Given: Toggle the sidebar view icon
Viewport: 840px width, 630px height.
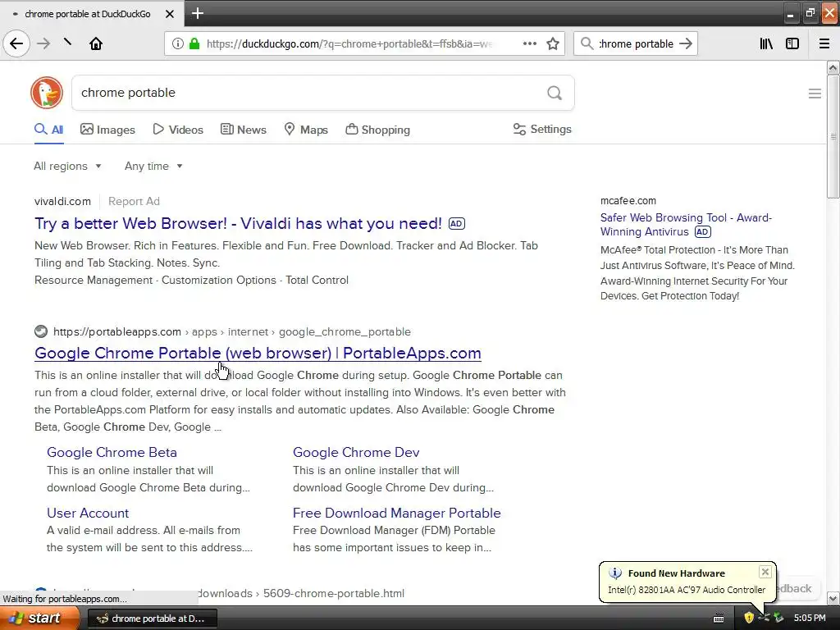Looking at the screenshot, I should pos(792,43).
